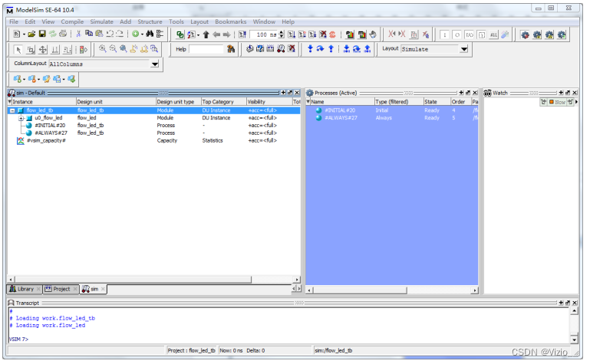Viewport: 590px width, 364px height.
Task: Open the ColumnLayout AllColumns dropdown
Action: [155, 64]
